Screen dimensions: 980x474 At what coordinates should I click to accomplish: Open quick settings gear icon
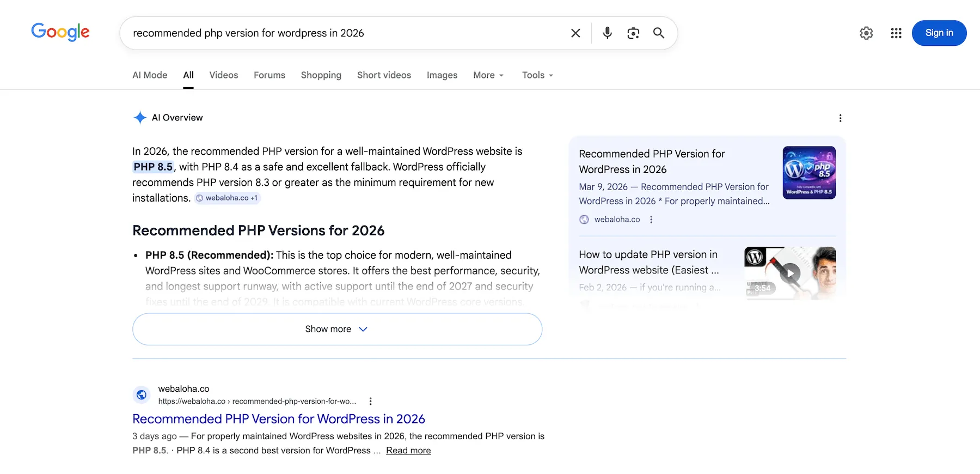pyautogui.click(x=866, y=33)
